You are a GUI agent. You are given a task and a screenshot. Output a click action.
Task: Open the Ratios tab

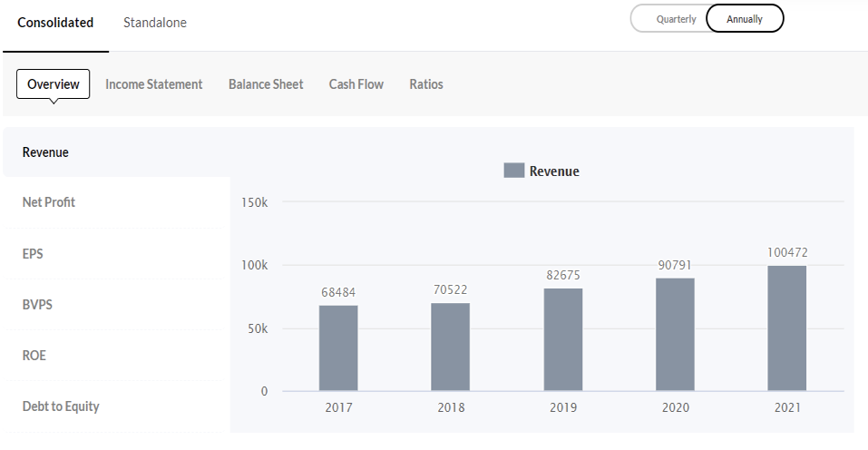[426, 84]
